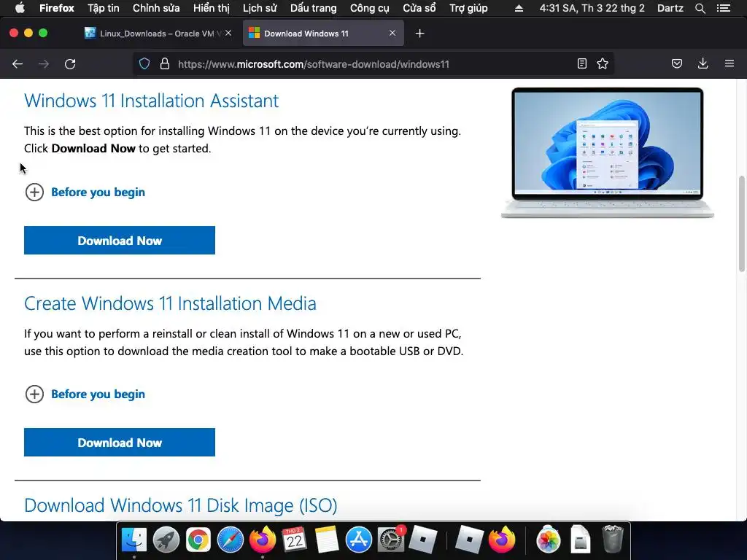Open the Cửa sổ menu
The height and width of the screenshot is (560, 747).
419,8
